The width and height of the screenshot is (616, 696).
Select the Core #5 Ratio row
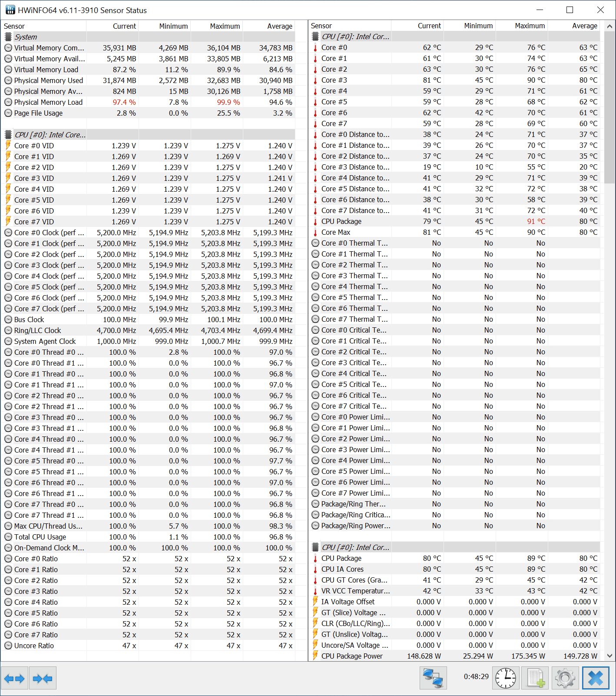(x=148, y=613)
